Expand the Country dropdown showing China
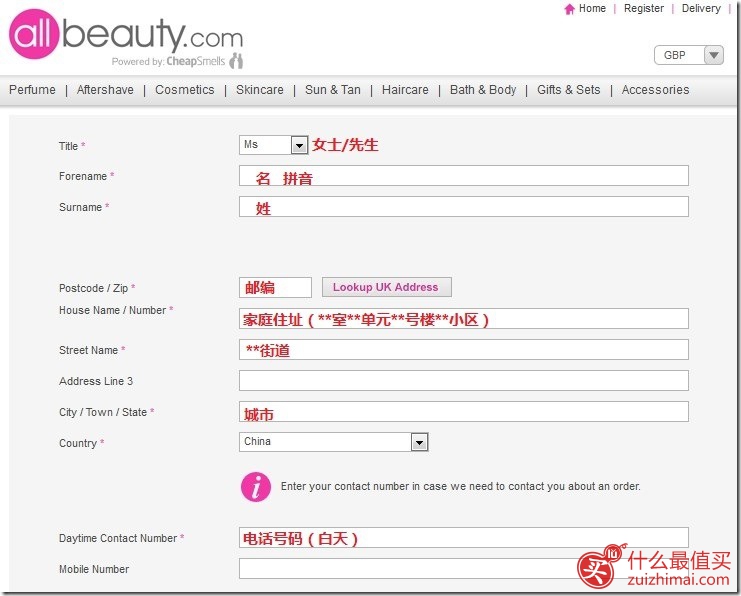 coord(334,442)
